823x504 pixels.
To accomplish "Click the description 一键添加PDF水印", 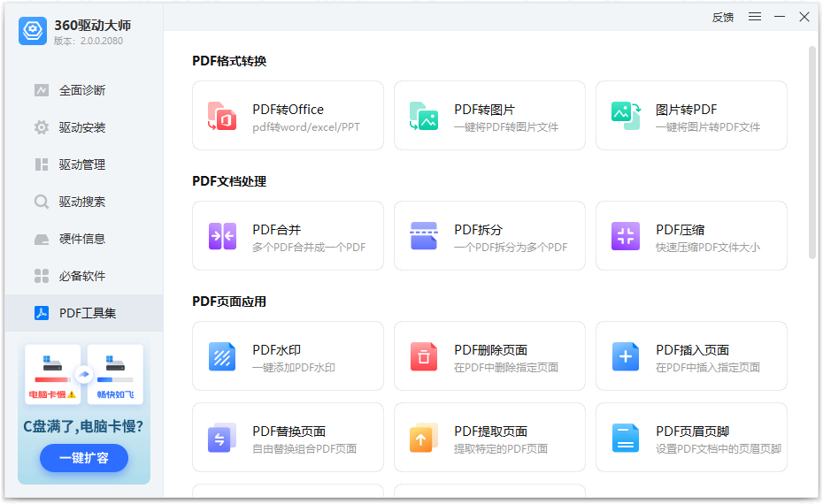I will coord(294,367).
